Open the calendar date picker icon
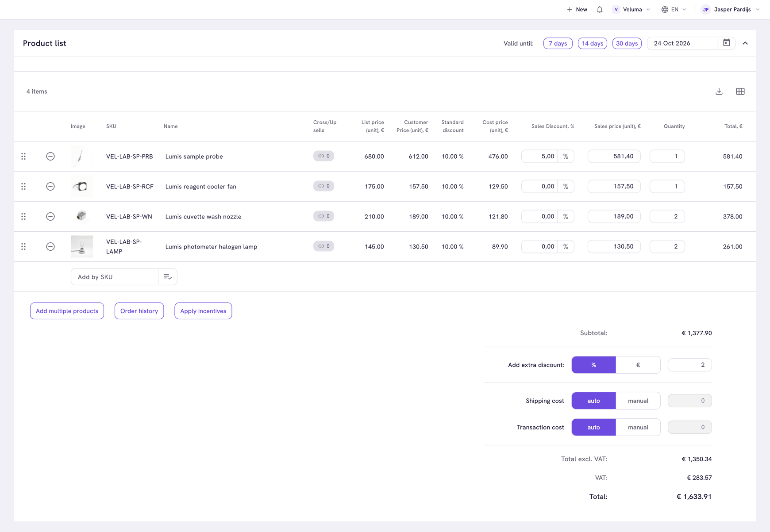Image resolution: width=770 pixels, height=532 pixels. click(x=727, y=43)
